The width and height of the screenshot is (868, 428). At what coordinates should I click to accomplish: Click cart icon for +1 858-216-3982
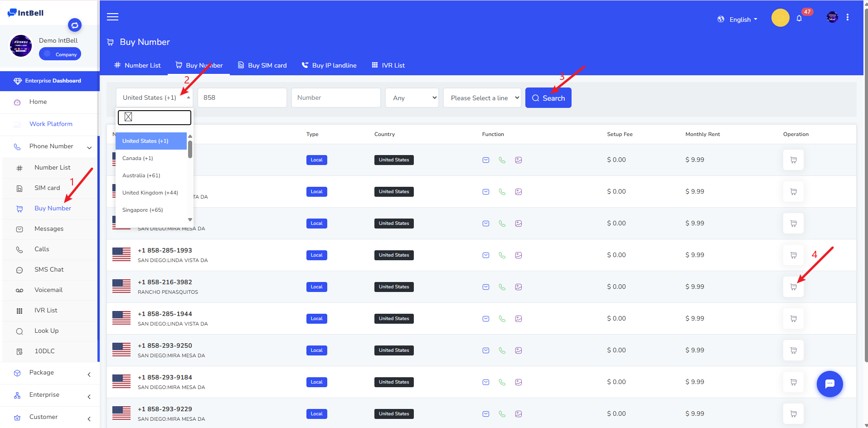[793, 287]
